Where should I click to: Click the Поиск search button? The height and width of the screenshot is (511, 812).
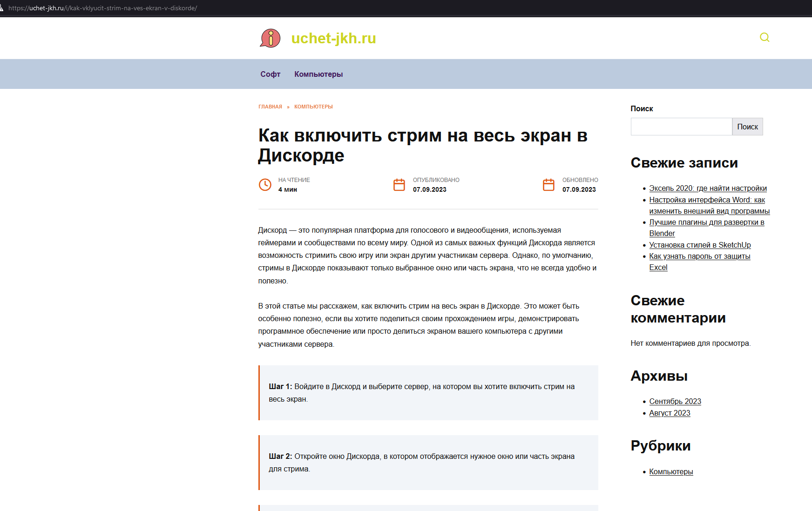tap(747, 127)
